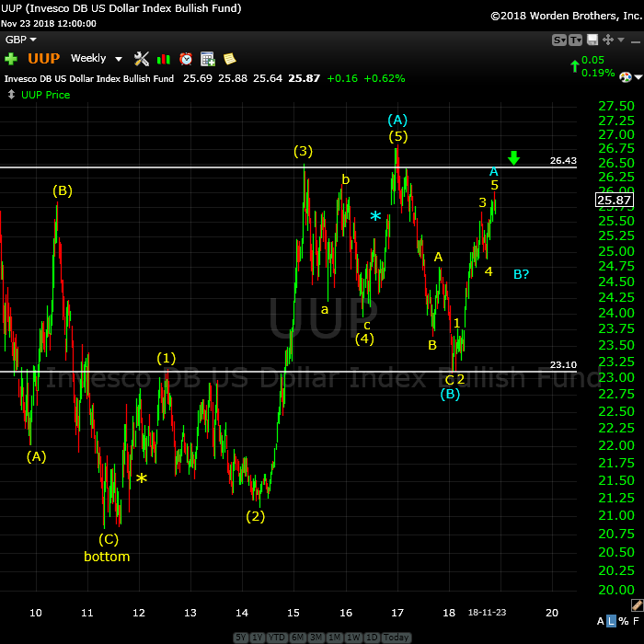Viewport: 644px width, 644px height.
Task: Click the +0.62% change value
Action: click(385, 78)
